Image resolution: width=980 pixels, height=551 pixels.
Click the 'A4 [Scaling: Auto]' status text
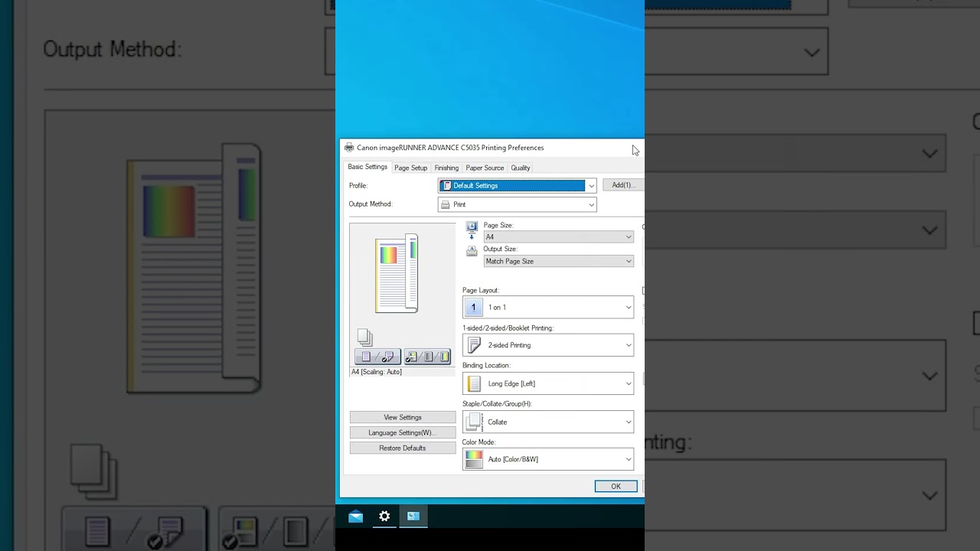point(377,372)
